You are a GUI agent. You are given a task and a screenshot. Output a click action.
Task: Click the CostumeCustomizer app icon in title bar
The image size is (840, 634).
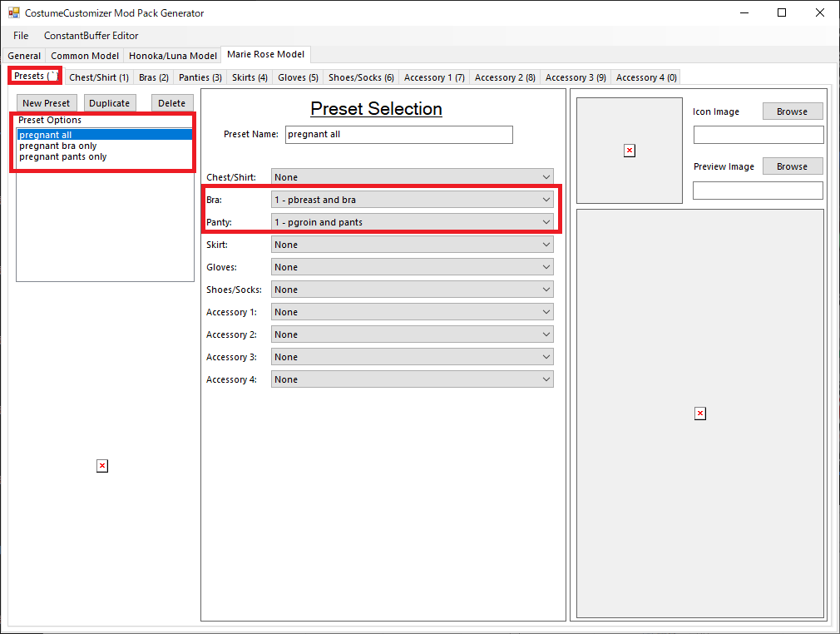tap(13, 12)
